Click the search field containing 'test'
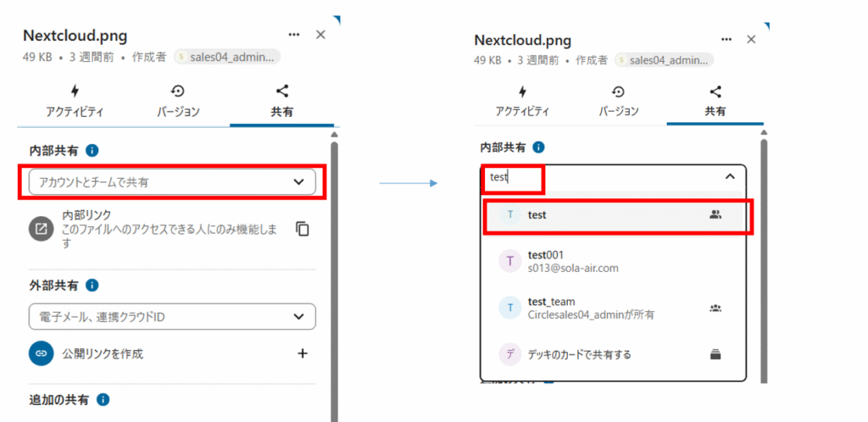The width and height of the screenshot is (868, 422). [593, 178]
